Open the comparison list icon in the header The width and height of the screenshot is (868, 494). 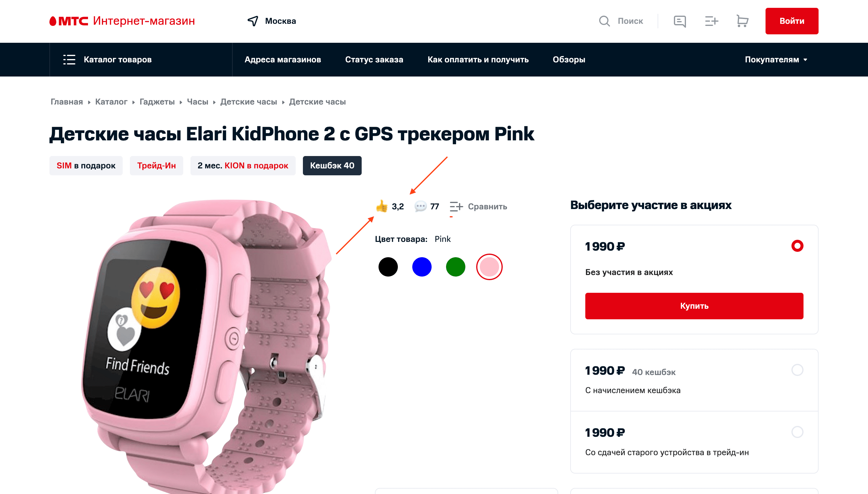point(711,21)
